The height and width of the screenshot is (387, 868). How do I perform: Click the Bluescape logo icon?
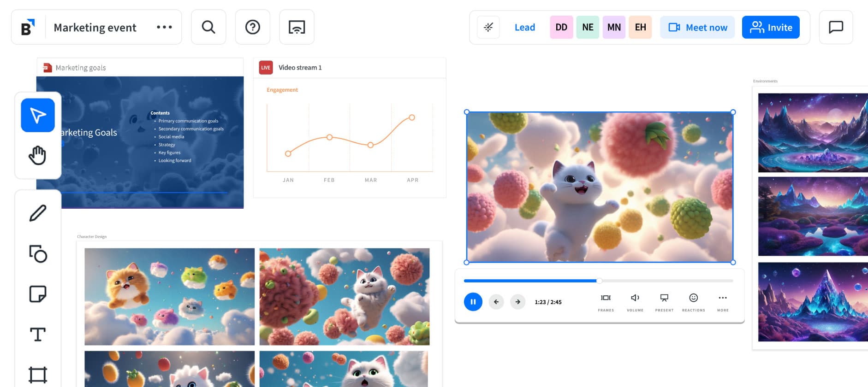[28, 28]
